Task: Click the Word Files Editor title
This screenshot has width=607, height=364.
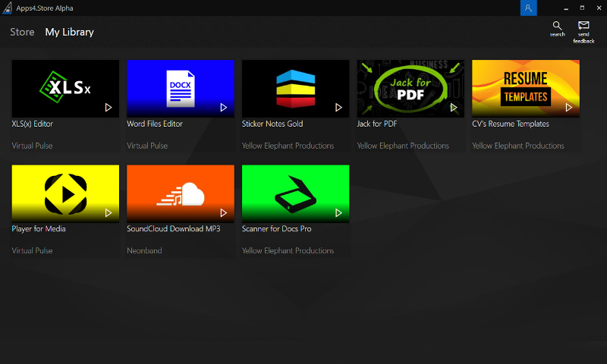Action: tap(155, 124)
